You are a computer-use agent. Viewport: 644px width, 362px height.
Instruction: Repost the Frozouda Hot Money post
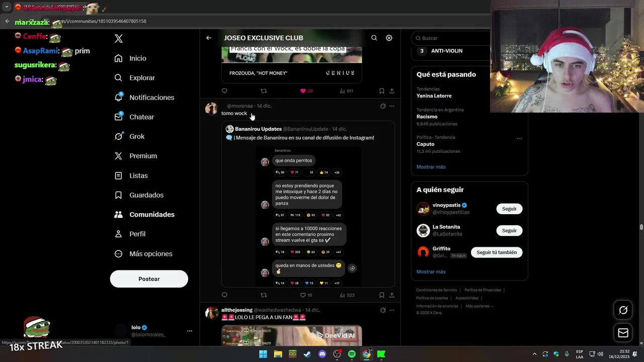click(264, 91)
